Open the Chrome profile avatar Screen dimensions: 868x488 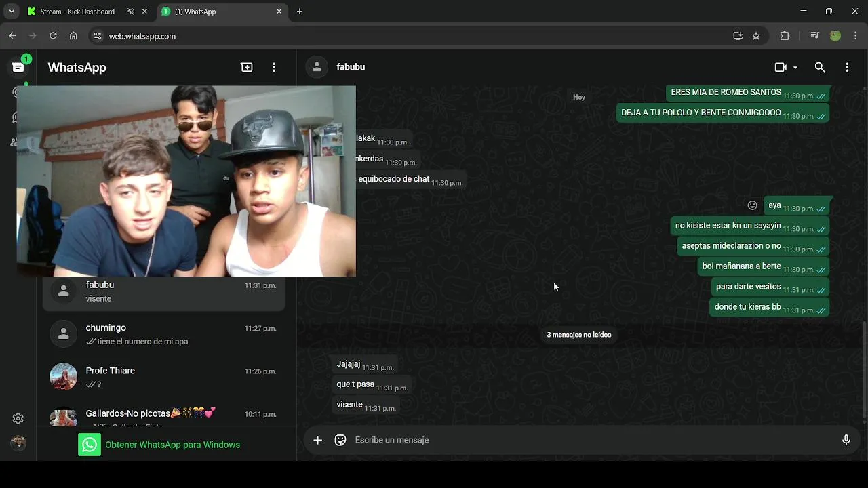point(835,36)
